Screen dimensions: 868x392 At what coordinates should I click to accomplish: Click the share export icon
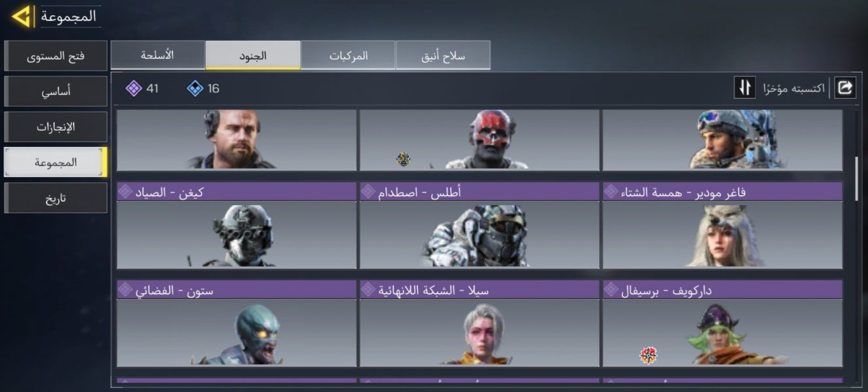click(845, 87)
